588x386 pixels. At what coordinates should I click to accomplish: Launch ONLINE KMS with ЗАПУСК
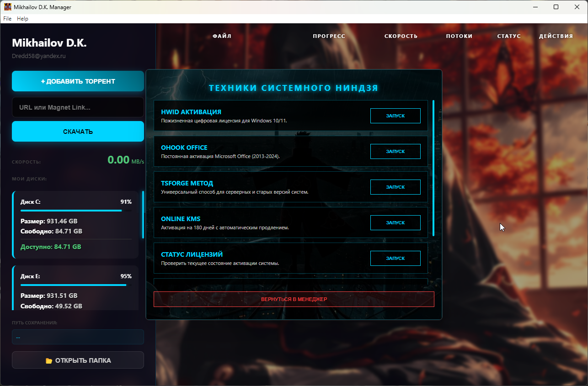[396, 222]
